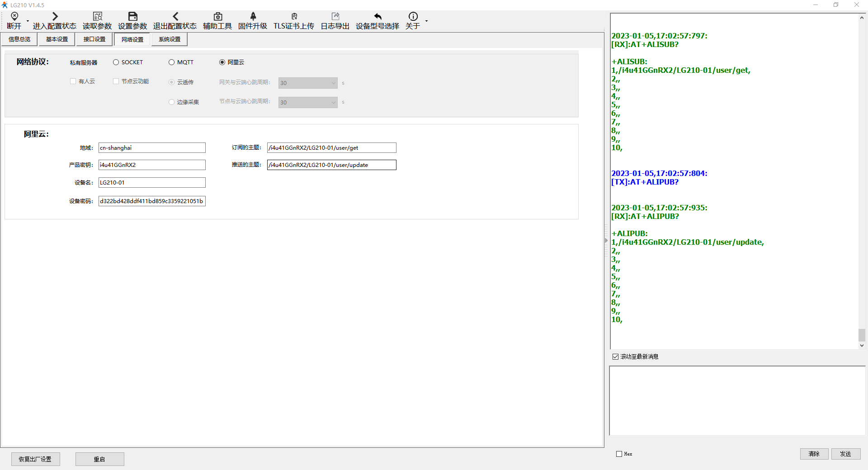This screenshot has height=470, width=868.
Task: Switch to 网络设置 tab
Action: (x=132, y=39)
